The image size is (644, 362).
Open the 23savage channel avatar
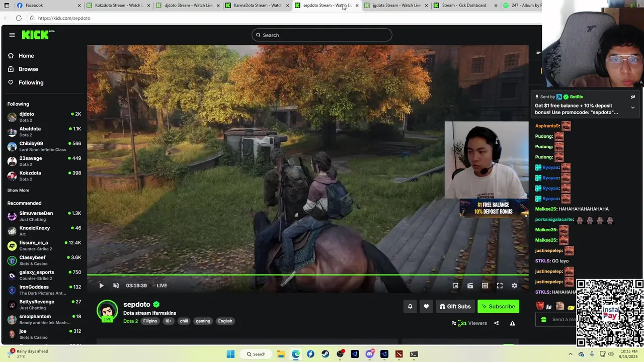coord(12,161)
